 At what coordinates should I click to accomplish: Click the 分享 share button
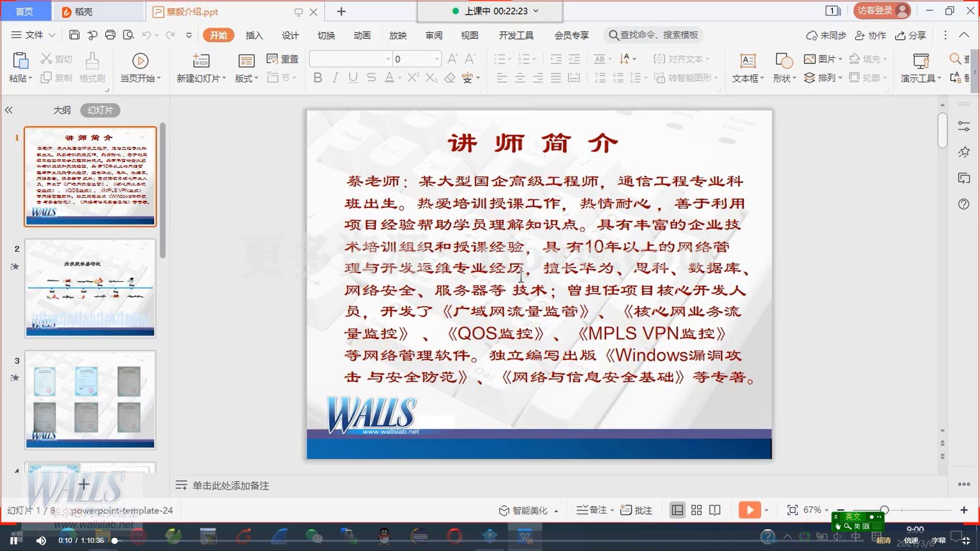pos(911,35)
